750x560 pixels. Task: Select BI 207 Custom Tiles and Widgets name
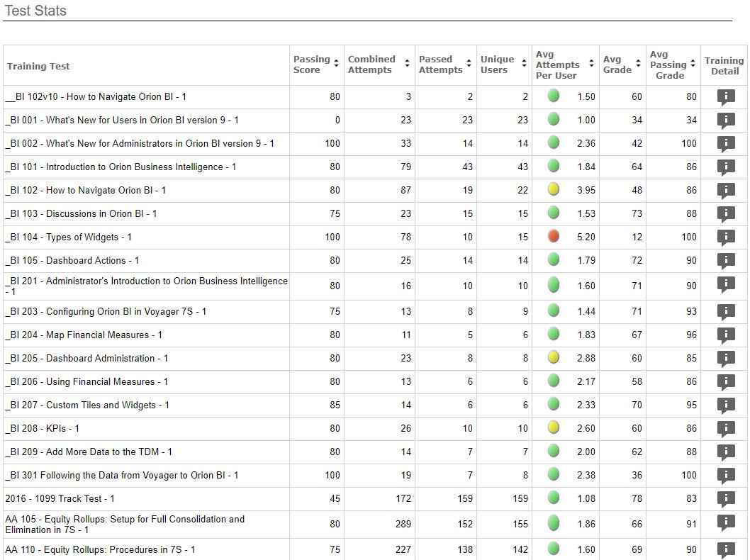pyautogui.click(x=87, y=405)
